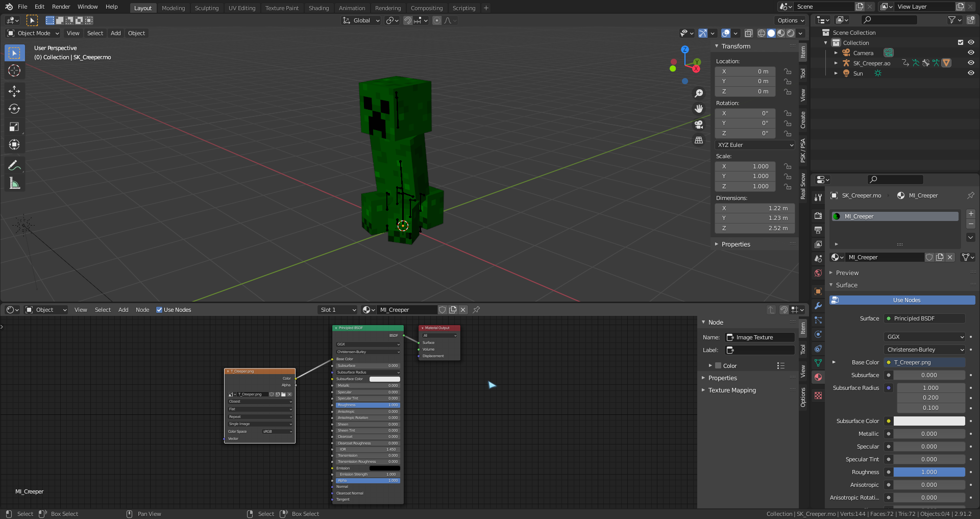Select the Measure tool
This screenshot has height=519, width=980.
click(14, 183)
